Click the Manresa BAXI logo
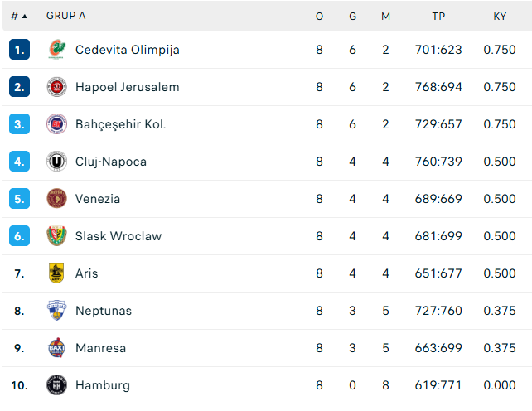The height and width of the screenshot is (411, 532). point(56,348)
